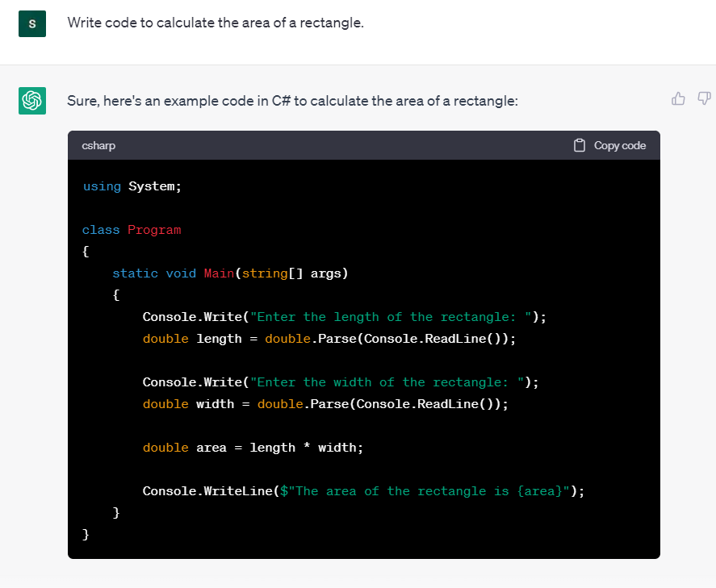Click the response intro sentence mentioning C#
716x588 pixels.
[292, 101]
